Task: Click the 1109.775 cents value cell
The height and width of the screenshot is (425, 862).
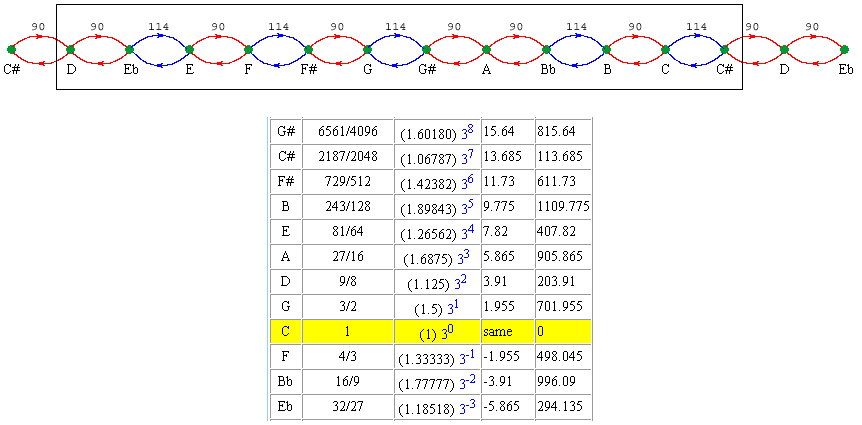Action: tap(564, 207)
